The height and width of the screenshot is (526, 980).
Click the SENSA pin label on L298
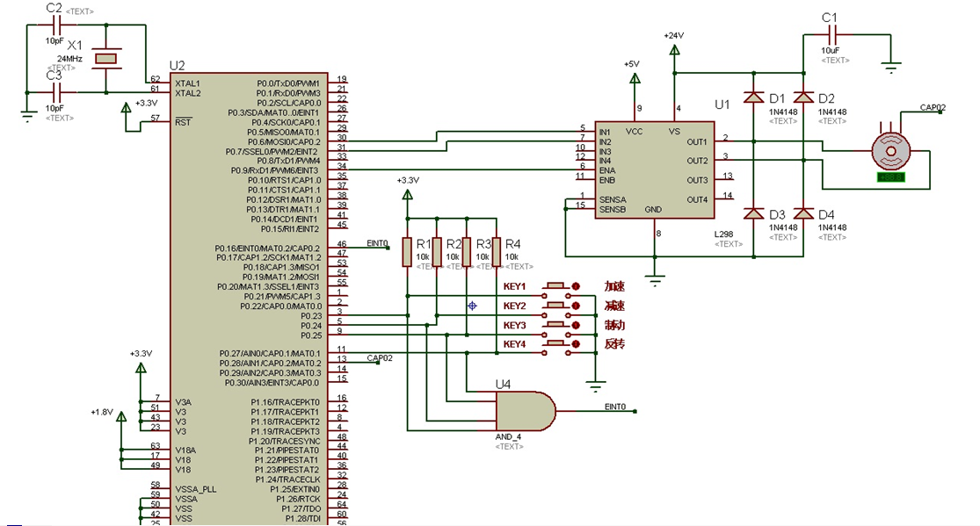613,199
